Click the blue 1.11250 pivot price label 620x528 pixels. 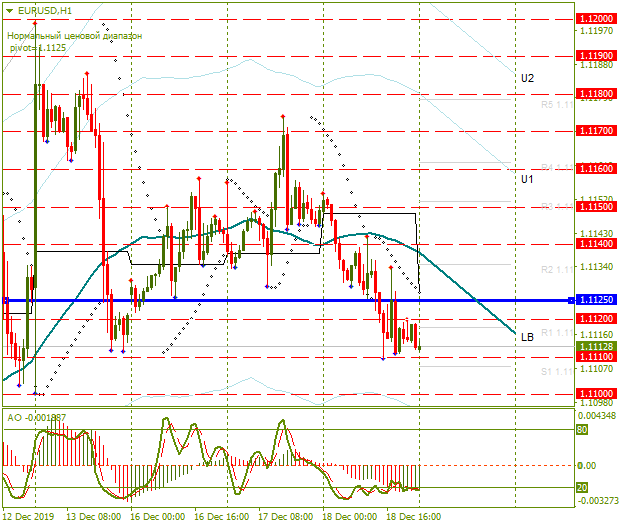click(x=596, y=300)
